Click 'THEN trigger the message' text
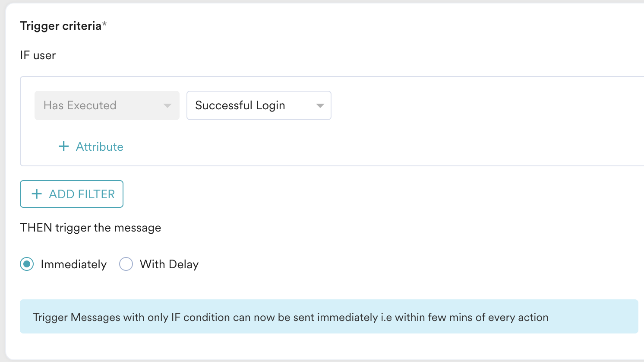 (x=91, y=228)
